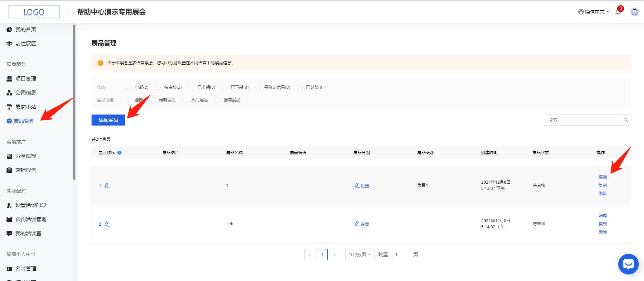Choose the 热门展品 group radio button
The height and width of the screenshot is (281, 644).
pos(185,100)
